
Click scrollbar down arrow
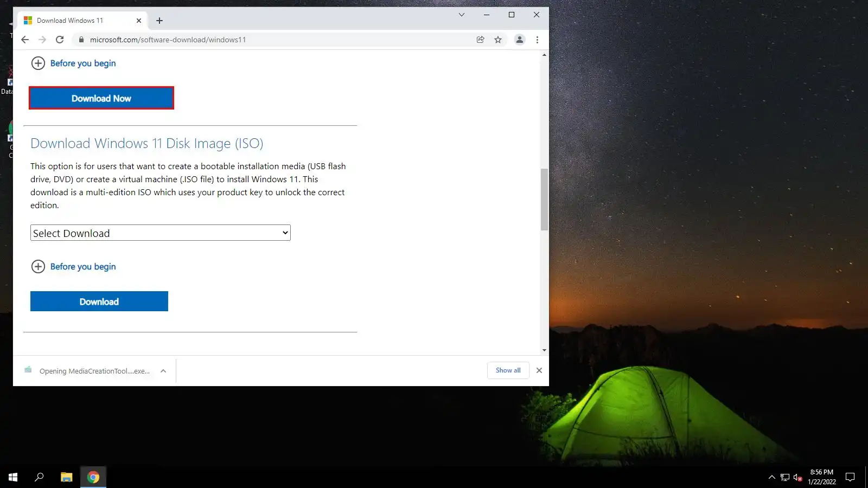click(x=544, y=350)
